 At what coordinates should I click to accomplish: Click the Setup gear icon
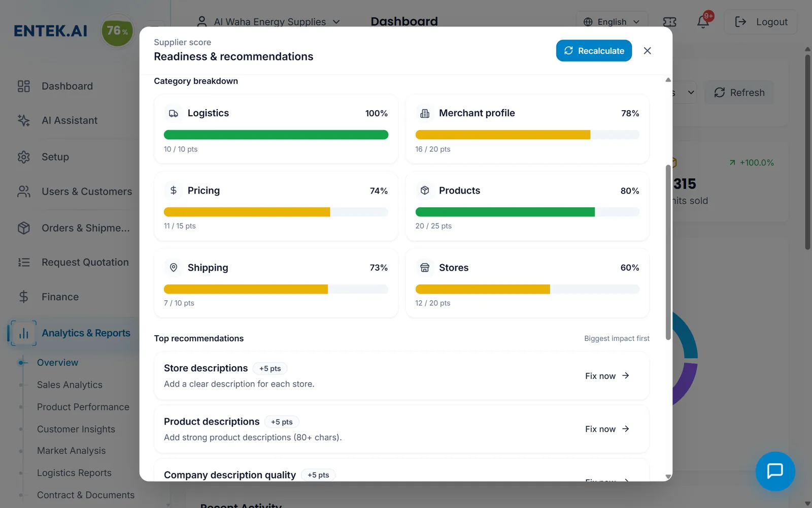click(x=23, y=157)
